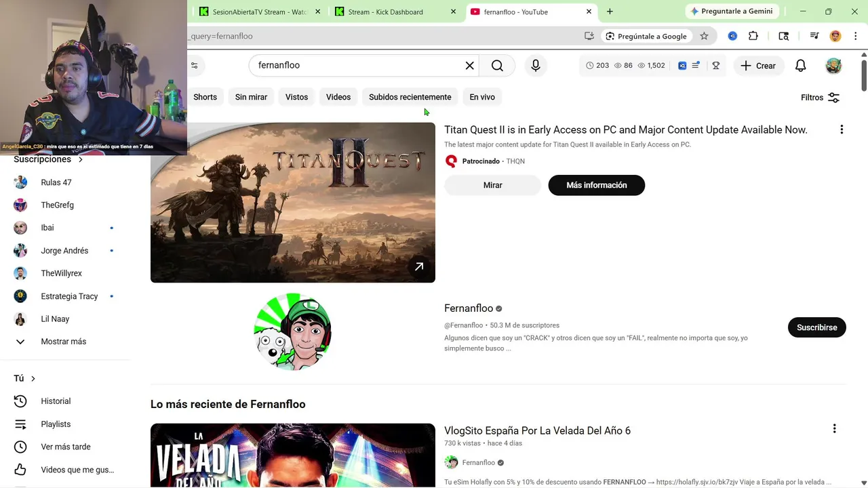The width and height of the screenshot is (868, 488).
Task: Select the Subidos recientemente chip
Action: click(x=410, y=97)
